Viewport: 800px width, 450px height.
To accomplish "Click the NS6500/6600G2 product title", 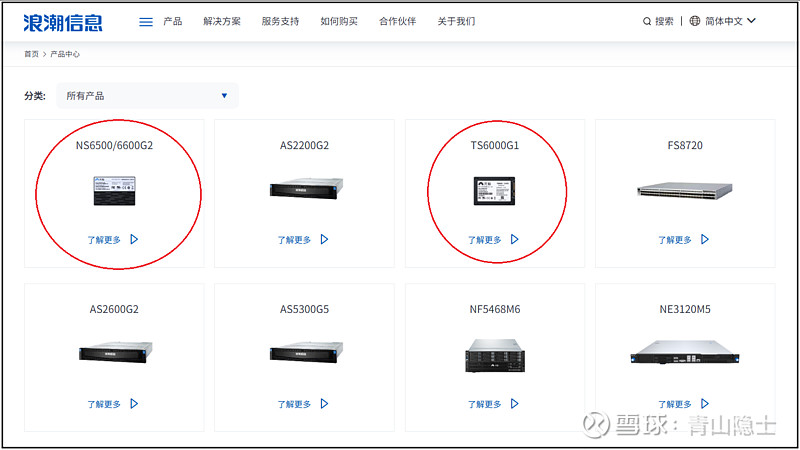I will tap(114, 145).
